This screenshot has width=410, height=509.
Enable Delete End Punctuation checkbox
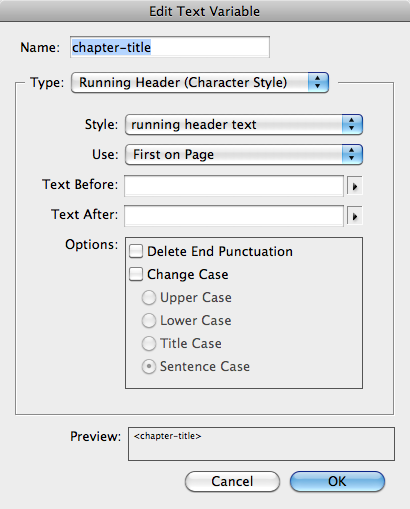click(x=136, y=251)
